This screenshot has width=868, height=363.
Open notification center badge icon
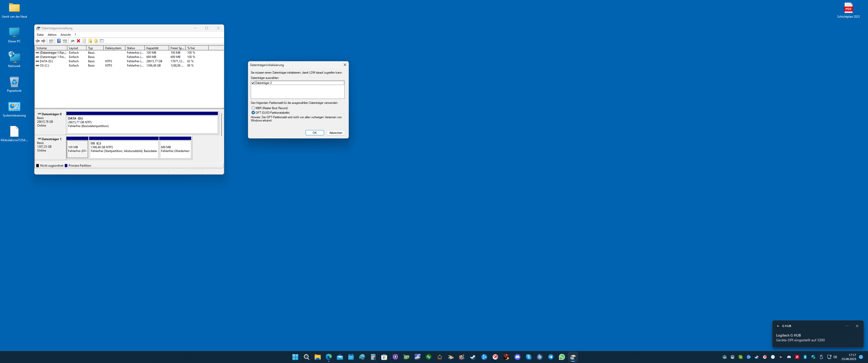point(861,357)
